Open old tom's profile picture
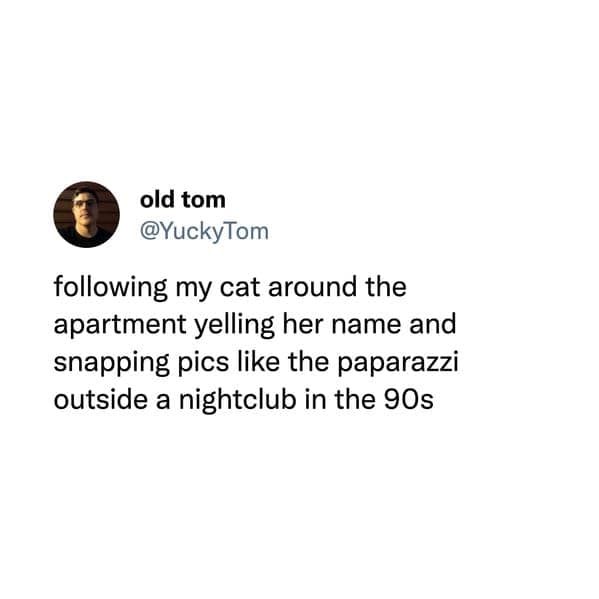This screenshot has width=599, height=599. [86, 214]
